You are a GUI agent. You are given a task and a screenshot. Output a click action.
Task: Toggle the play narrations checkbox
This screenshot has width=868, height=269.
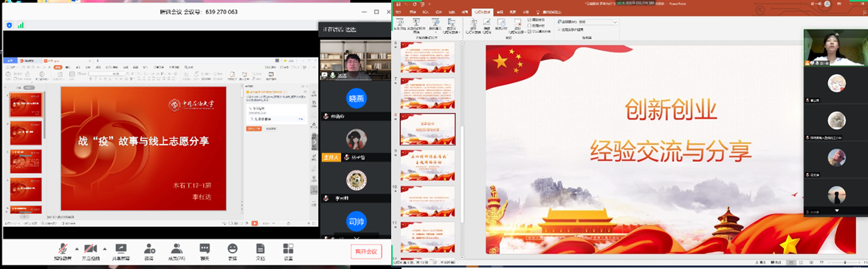[x=530, y=21]
